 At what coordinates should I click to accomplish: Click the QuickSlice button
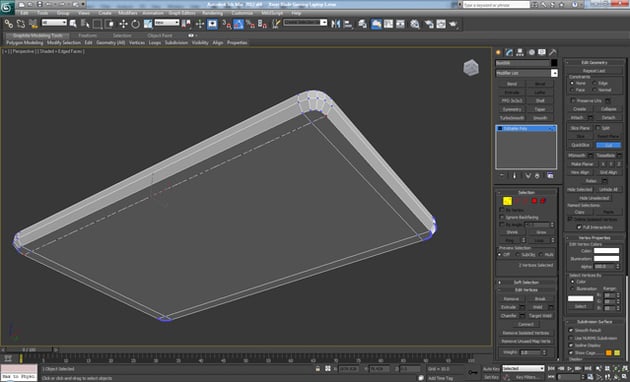(580, 145)
